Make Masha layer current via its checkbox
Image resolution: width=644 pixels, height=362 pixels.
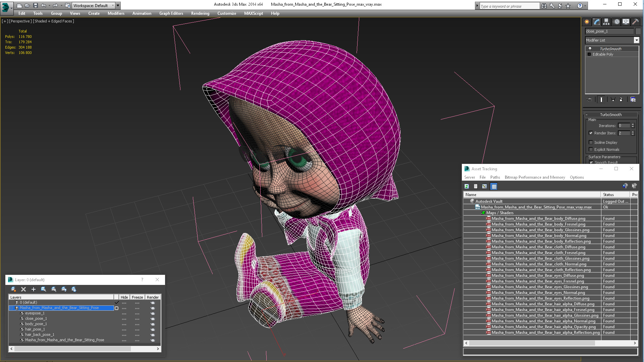(117, 308)
